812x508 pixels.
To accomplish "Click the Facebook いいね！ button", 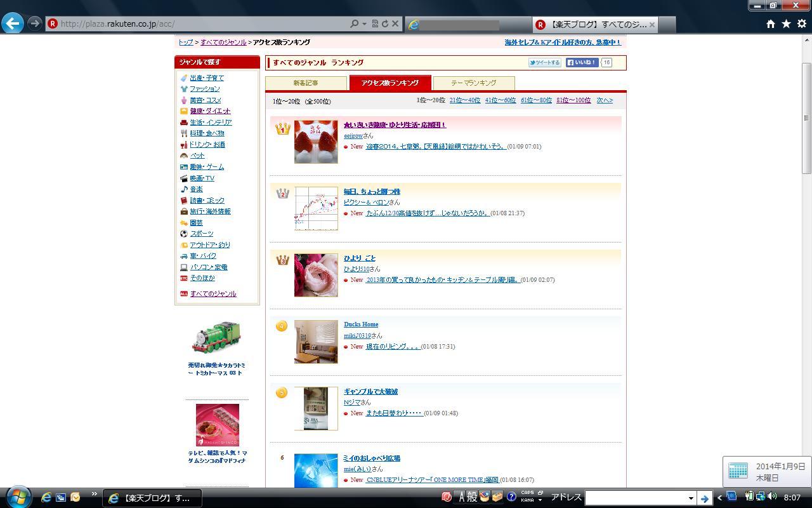I will [x=582, y=62].
